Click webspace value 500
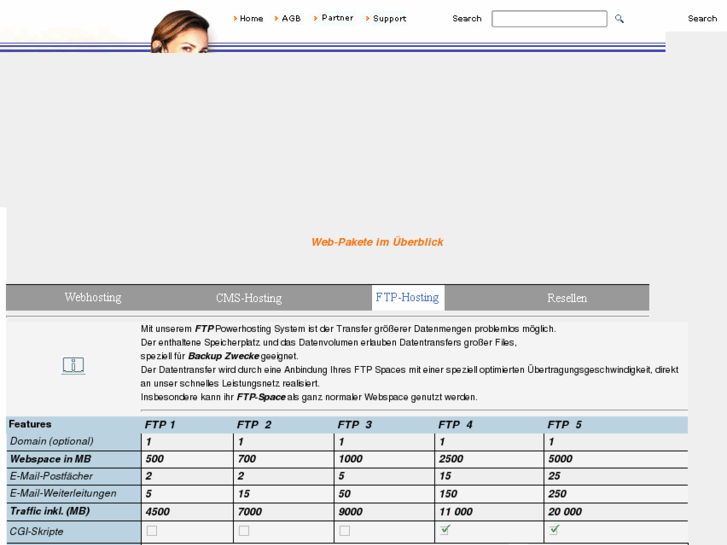 tap(154, 459)
